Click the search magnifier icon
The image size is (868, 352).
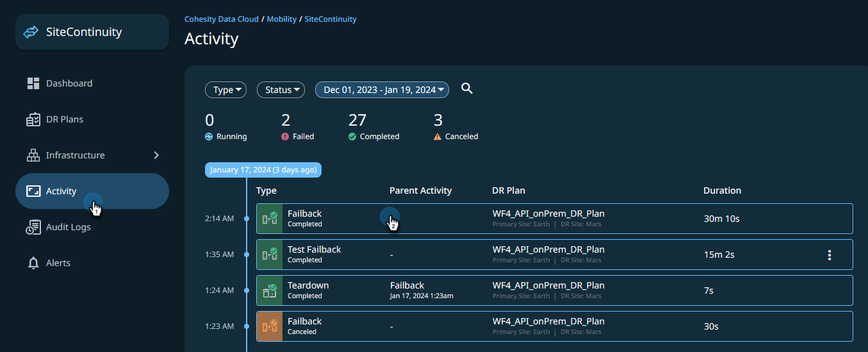point(467,89)
